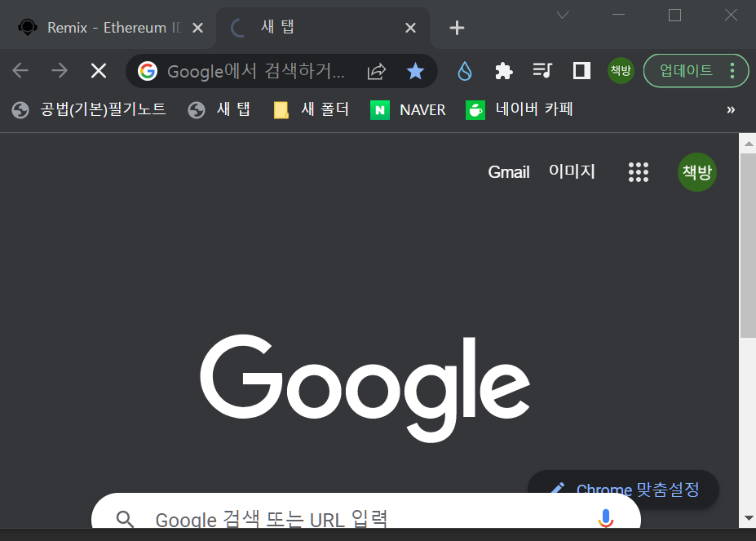Click the 업데이트 update button

(x=686, y=71)
